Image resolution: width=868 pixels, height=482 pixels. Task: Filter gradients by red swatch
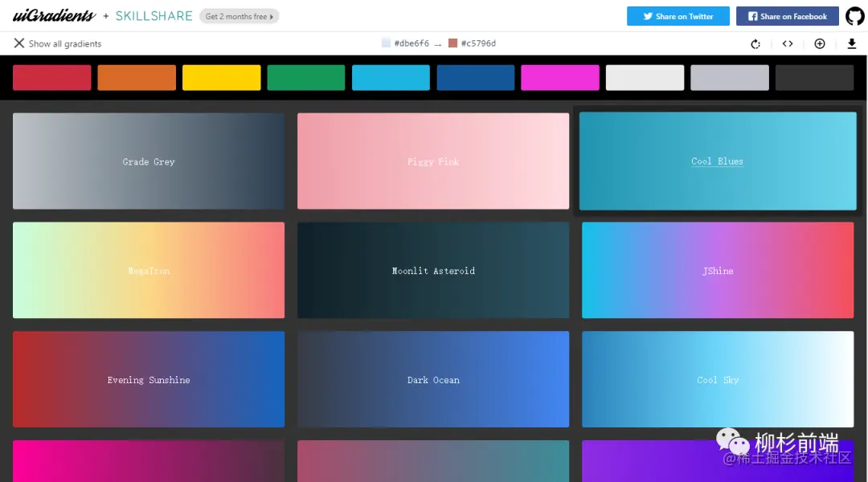(52, 77)
